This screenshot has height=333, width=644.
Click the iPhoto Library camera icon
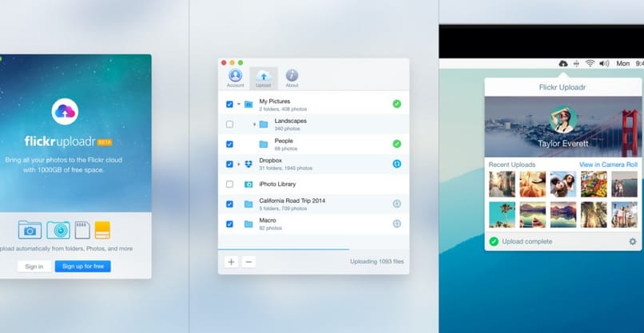(x=248, y=184)
